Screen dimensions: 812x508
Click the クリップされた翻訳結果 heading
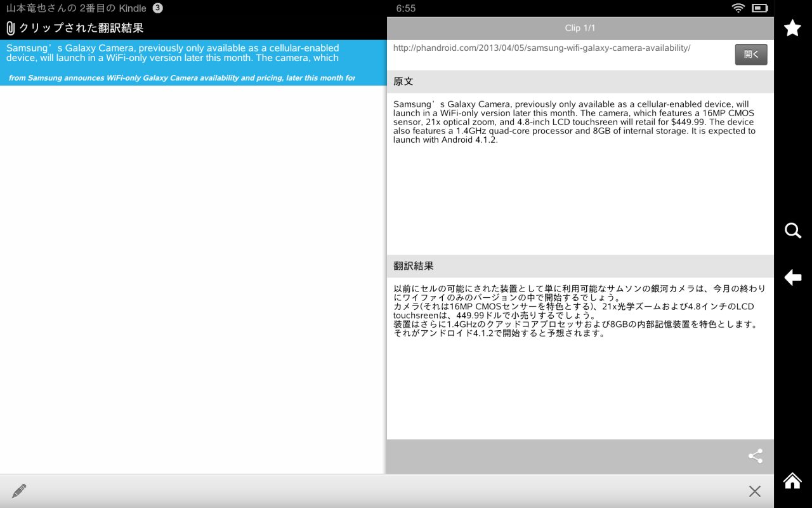(81, 29)
